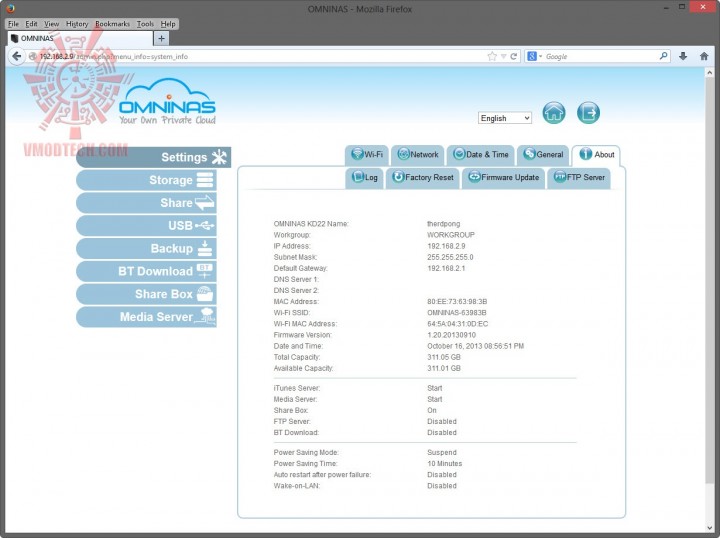Open the Tools menu
The image size is (720, 538).
(x=145, y=24)
